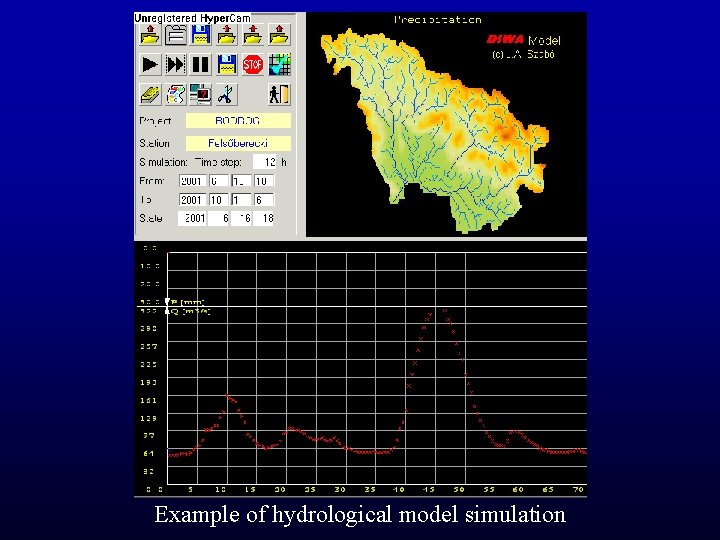The image size is (720, 540).
Task: Click the scissors cut icon
Action: tap(227, 95)
